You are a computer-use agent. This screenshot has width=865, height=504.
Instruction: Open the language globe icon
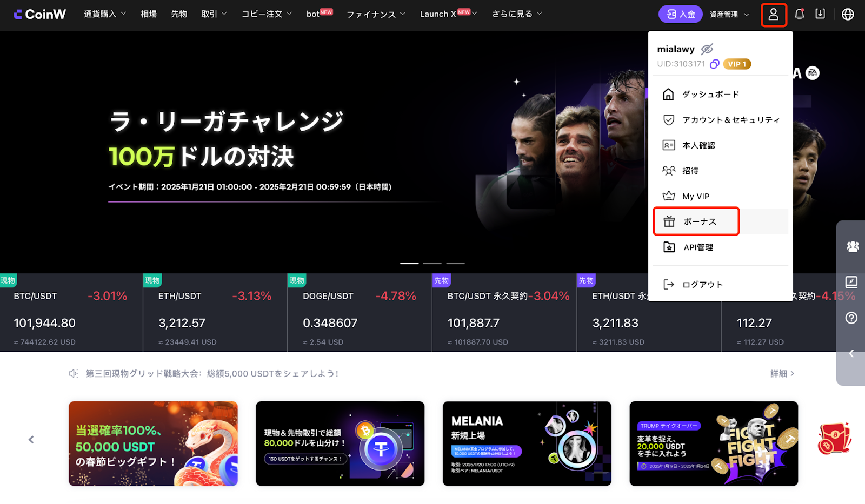[x=848, y=15]
